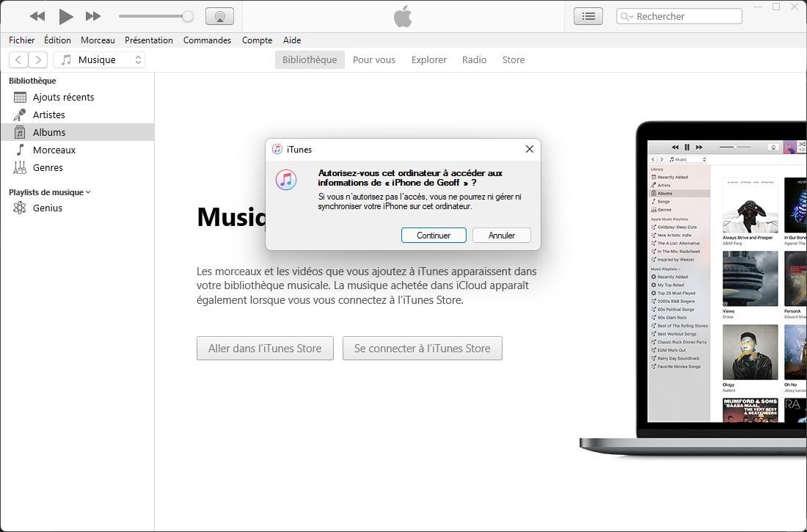This screenshot has height=532, width=807.
Task: Open the Fichier menu
Action: [21, 40]
